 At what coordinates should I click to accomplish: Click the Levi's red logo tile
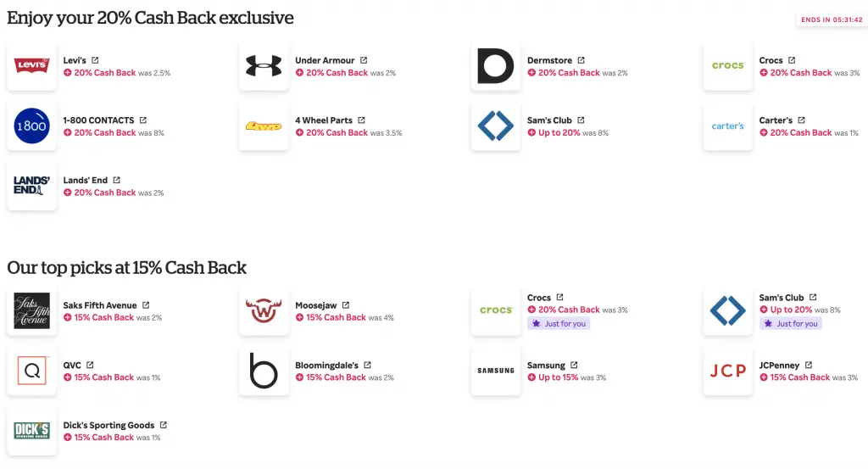pyautogui.click(x=31, y=66)
